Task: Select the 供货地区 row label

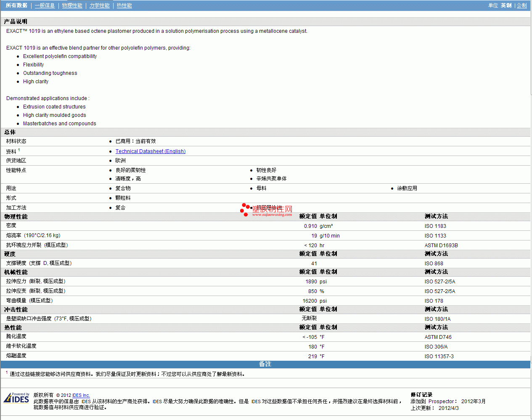Action: tap(16, 161)
